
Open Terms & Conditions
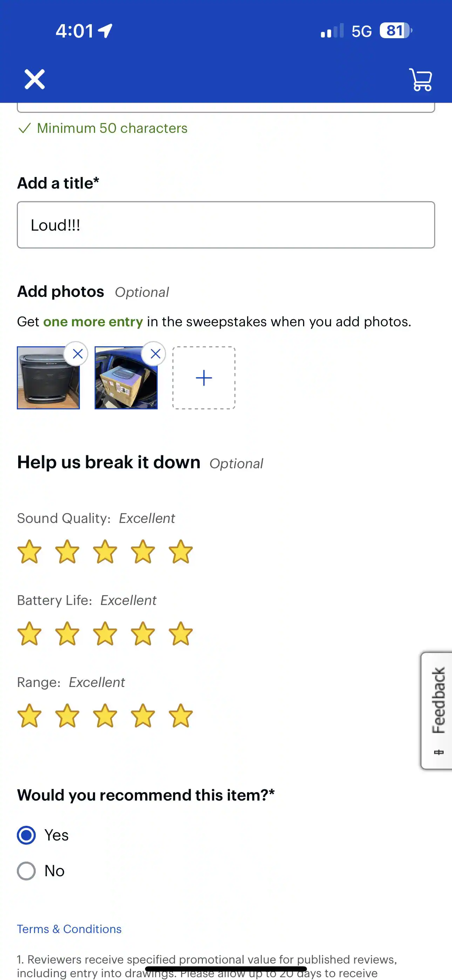pyautogui.click(x=69, y=928)
